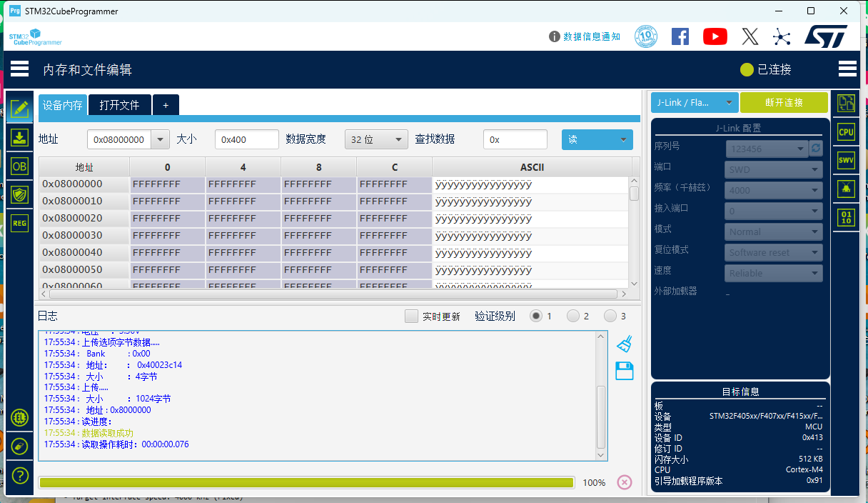This screenshot has width=868, height=503.
Task: Open the security shield panel
Action: coord(20,194)
